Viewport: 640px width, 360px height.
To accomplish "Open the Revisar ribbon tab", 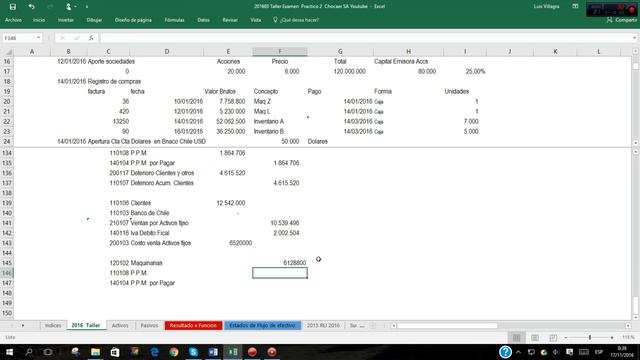I will (230, 20).
